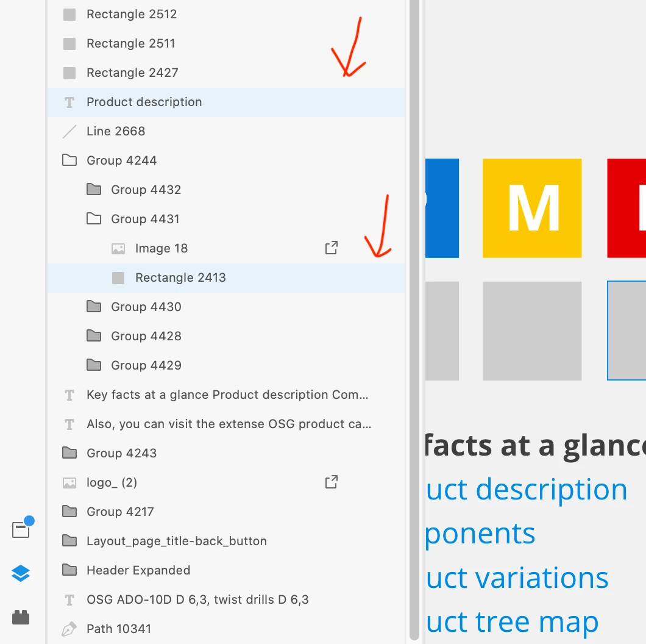Screen dimensions: 646x644
Task: Select the Rectangle 2511 layer name
Action: click(130, 43)
